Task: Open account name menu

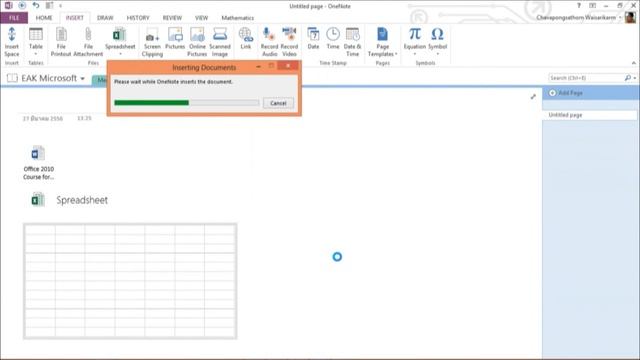Action: coord(579,18)
